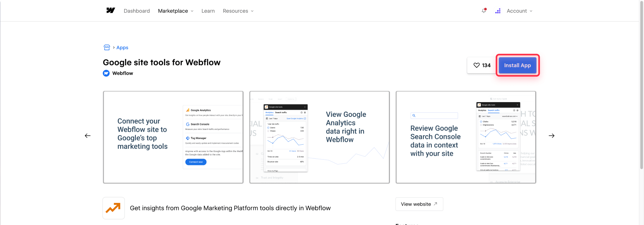Expand the Marketplace menu
Screen dimensions: 644x225
(x=175, y=11)
